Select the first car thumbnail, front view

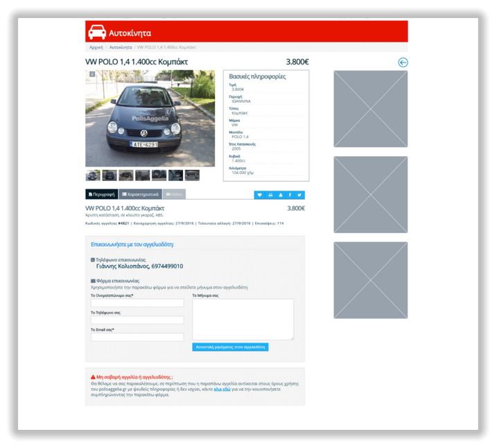click(93, 175)
